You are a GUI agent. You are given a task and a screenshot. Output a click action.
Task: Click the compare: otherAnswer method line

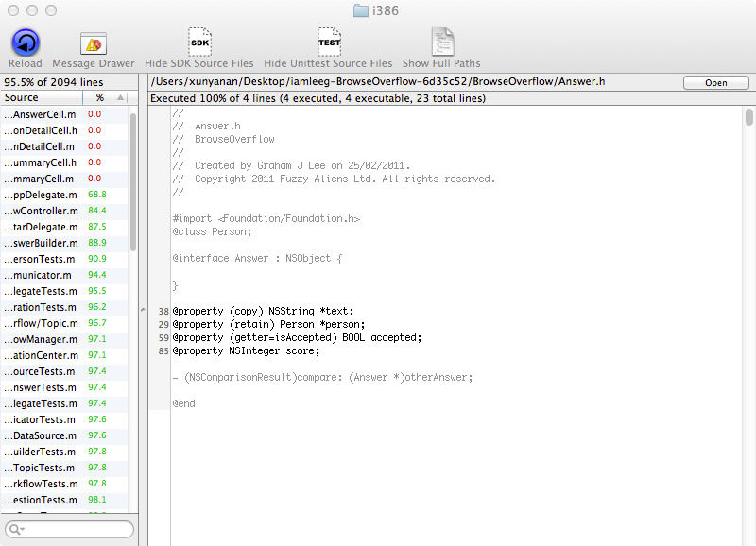[322, 377]
